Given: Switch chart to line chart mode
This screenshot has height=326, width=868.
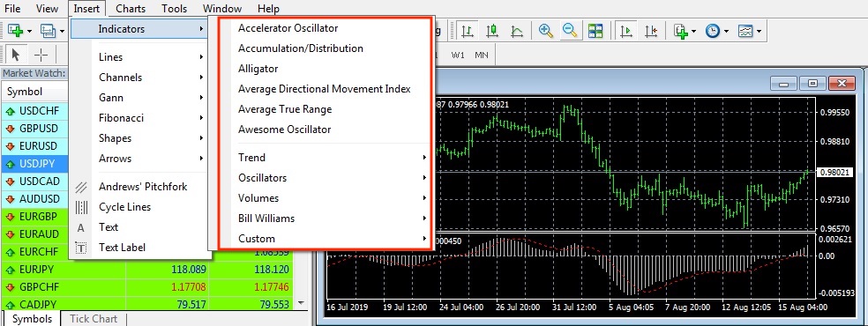Looking at the screenshot, I should point(517,31).
